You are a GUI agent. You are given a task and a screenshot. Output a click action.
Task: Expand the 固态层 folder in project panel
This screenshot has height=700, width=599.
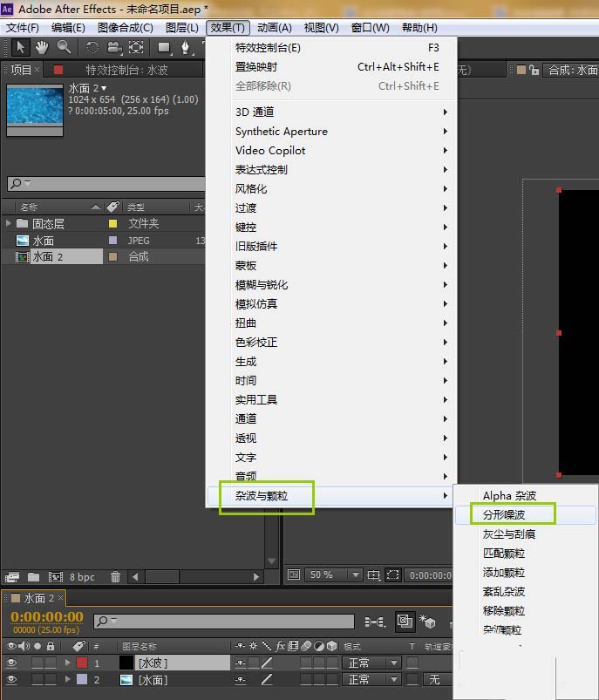point(8,223)
